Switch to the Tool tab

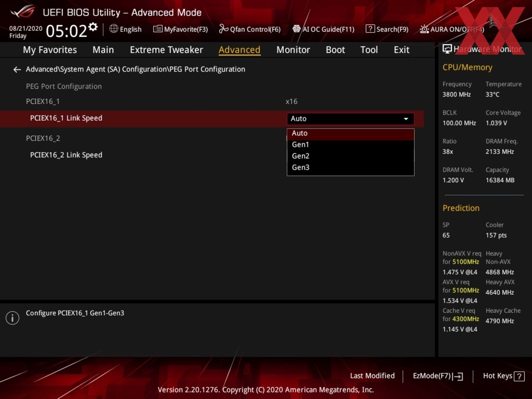coord(369,50)
